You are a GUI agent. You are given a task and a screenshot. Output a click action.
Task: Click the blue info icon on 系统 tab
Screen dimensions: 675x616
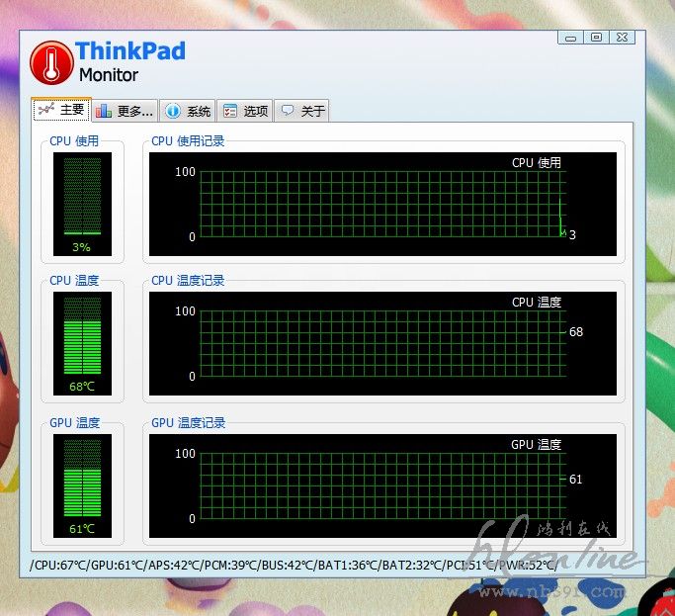pyautogui.click(x=172, y=111)
